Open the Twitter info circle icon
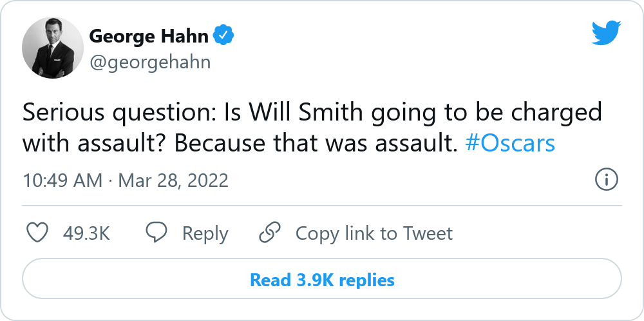Image resolution: width=644 pixels, height=321 pixels. [607, 180]
